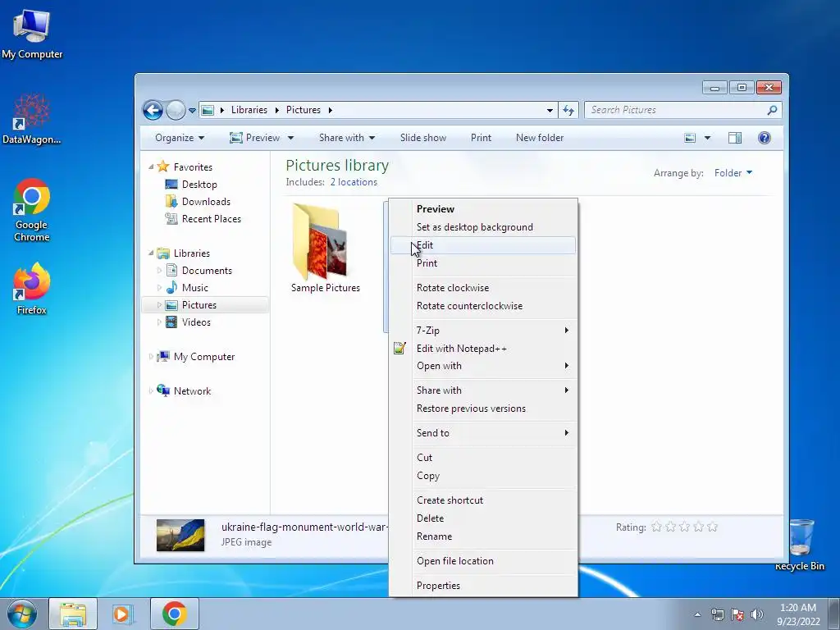Choose Edit in the context menu
840x630 pixels.
483,245
